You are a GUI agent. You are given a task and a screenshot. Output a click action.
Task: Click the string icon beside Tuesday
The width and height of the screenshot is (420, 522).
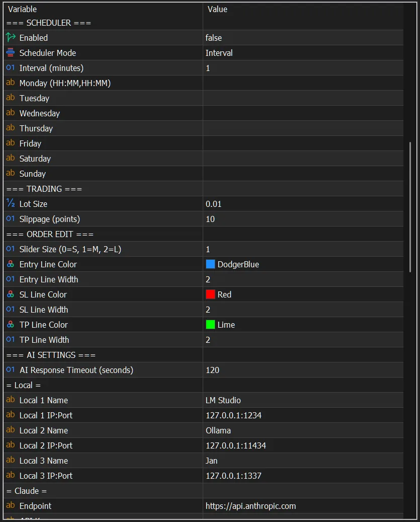[x=11, y=98]
